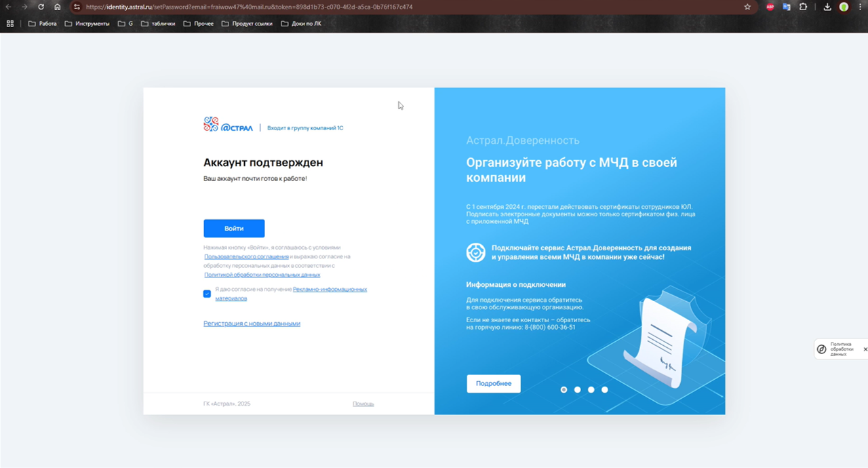Click the Войти button
Screen dimensions: 868x468
tap(234, 229)
